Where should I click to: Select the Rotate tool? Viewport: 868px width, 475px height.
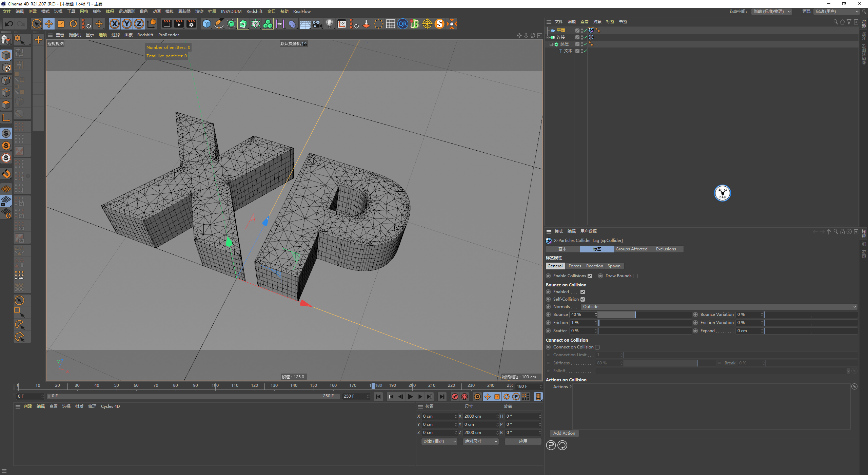coord(73,24)
